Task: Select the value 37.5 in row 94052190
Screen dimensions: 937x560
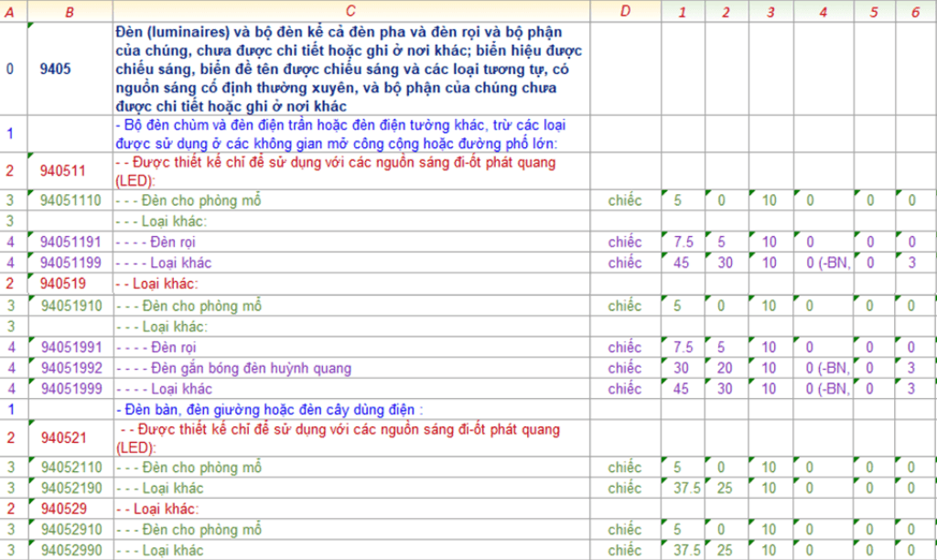Action: click(x=687, y=489)
